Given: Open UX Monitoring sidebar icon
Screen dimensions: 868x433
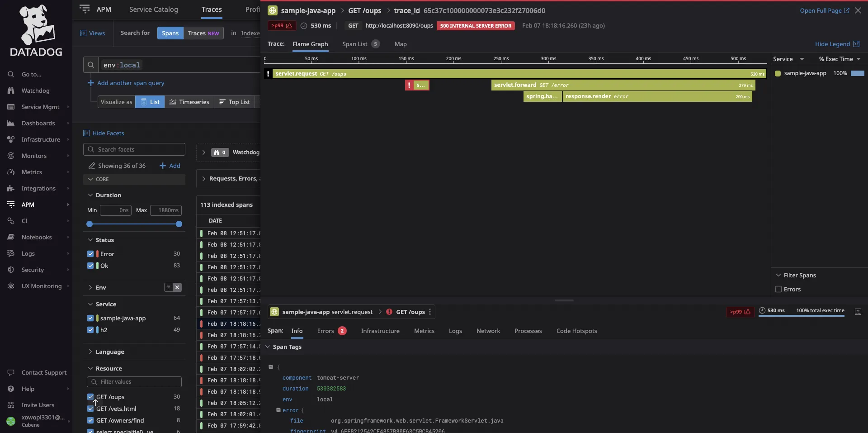Looking at the screenshot, I should pyautogui.click(x=11, y=286).
